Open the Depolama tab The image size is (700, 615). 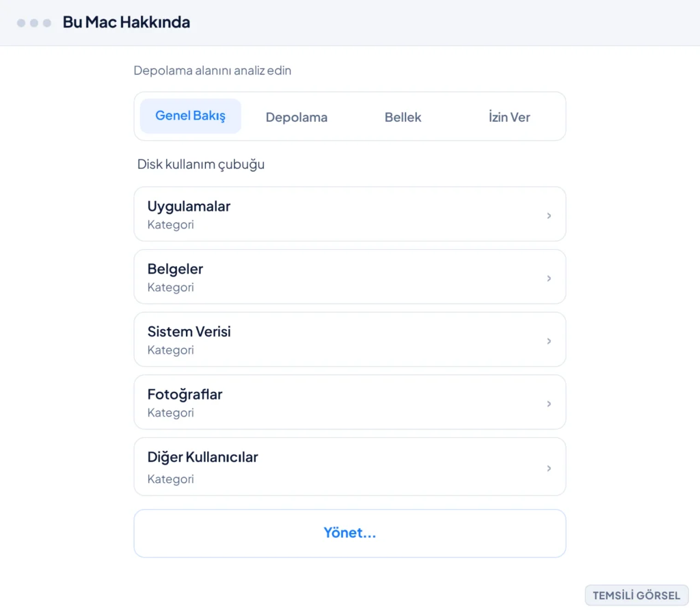pos(297,117)
